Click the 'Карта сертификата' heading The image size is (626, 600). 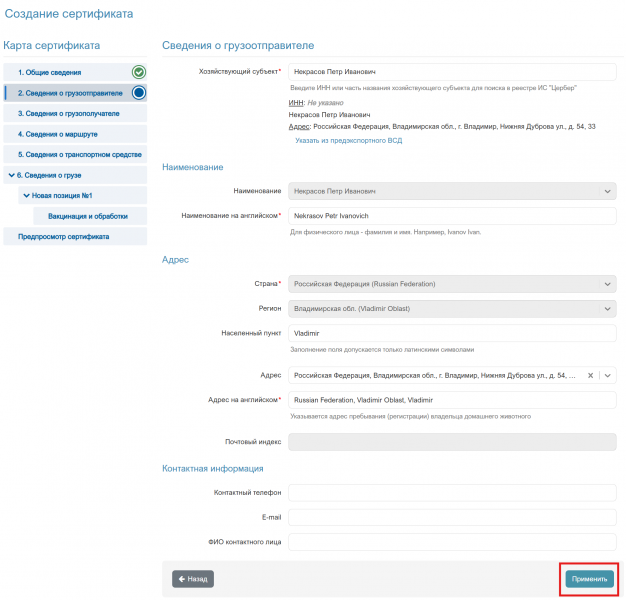(x=52, y=46)
